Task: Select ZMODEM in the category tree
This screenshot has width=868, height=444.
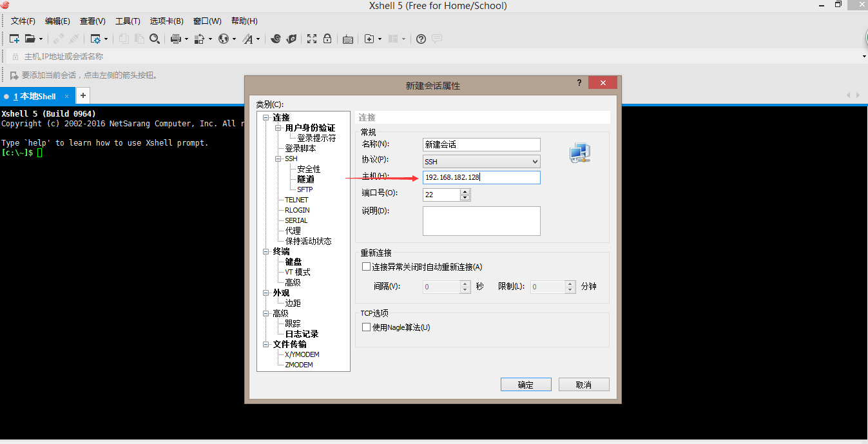Action: (x=298, y=365)
